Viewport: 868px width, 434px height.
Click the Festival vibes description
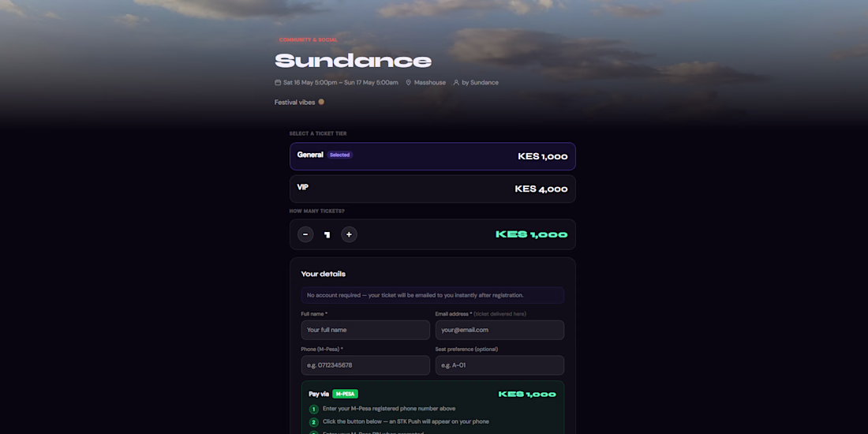[x=300, y=103]
